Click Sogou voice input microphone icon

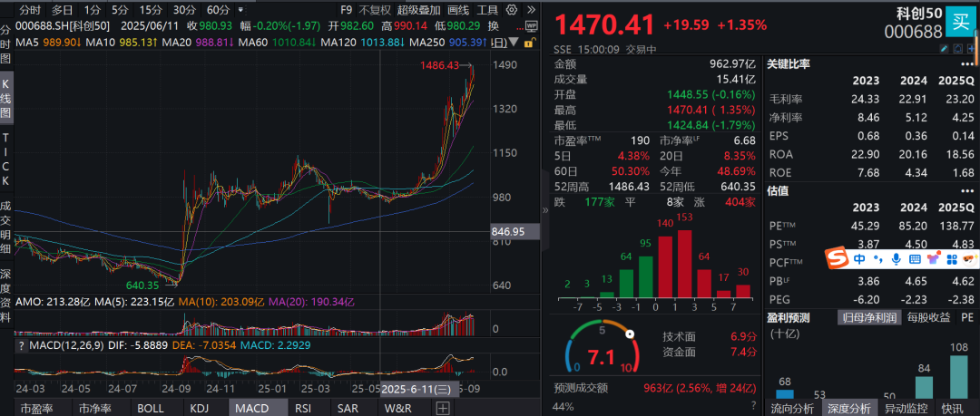pyautogui.click(x=897, y=258)
